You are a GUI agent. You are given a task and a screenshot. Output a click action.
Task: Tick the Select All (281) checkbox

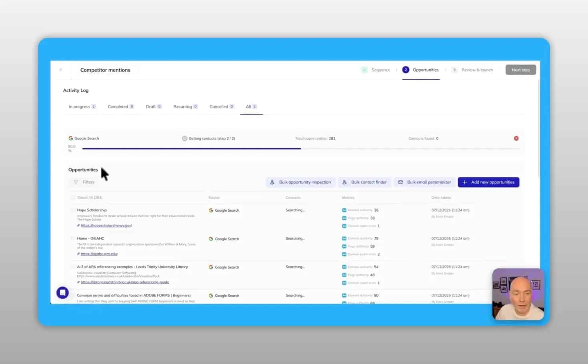73,198
